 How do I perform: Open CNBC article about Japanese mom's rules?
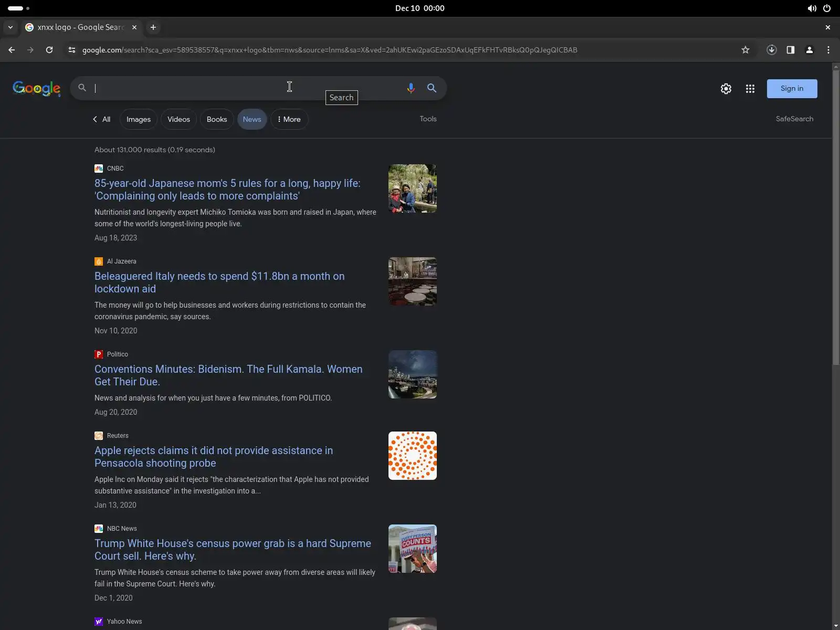(x=227, y=190)
